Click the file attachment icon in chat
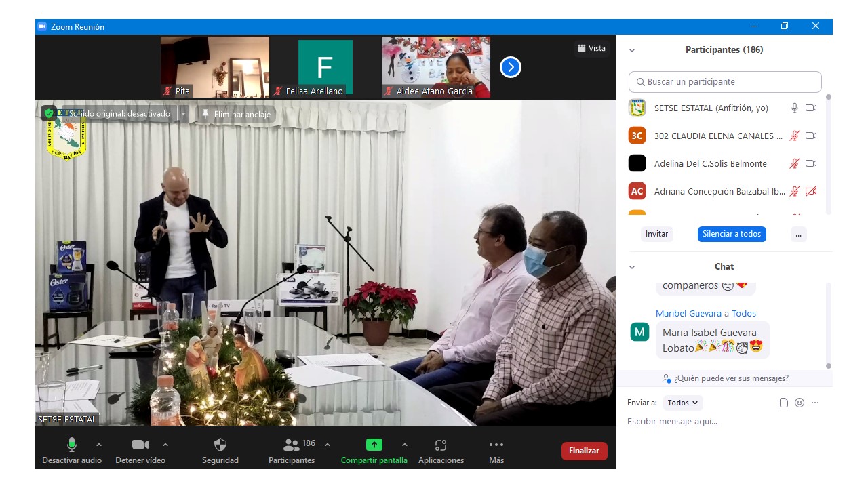Viewport: 868px width, 488px height. [784, 403]
